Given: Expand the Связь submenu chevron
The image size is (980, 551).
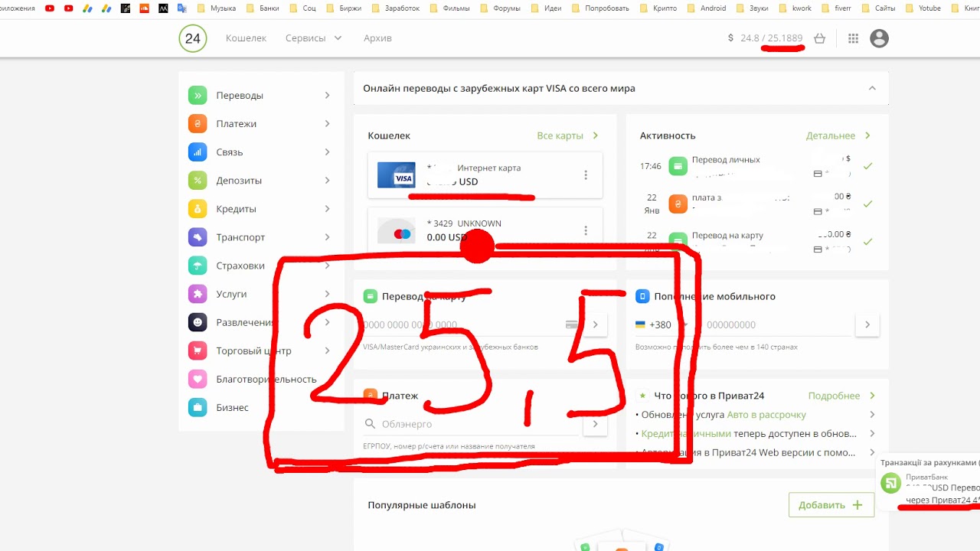Looking at the screenshot, I should tap(327, 152).
